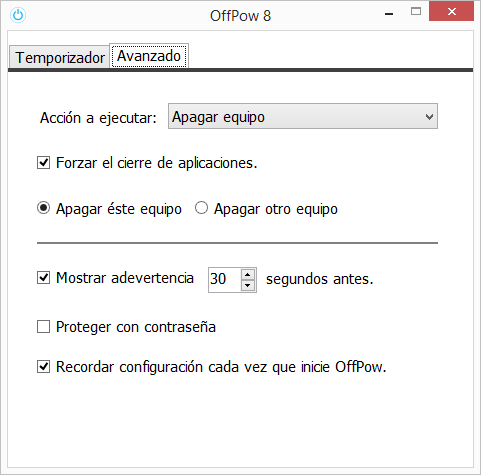Select the Avanzado tab
The height and width of the screenshot is (475, 481).
click(149, 56)
